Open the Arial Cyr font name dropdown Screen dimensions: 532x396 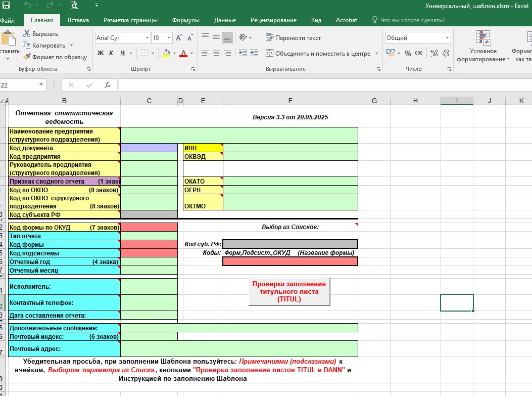[x=147, y=38]
